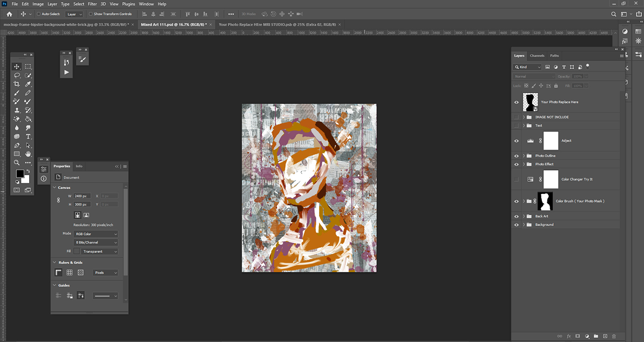
Task: Hide the Adject adjustment layer
Action: point(516,141)
